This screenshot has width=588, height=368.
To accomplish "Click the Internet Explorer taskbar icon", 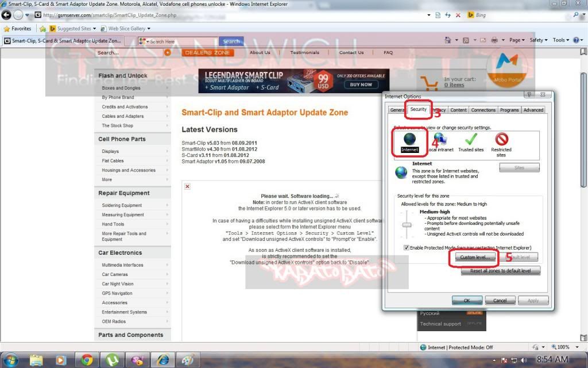I will [163, 360].
